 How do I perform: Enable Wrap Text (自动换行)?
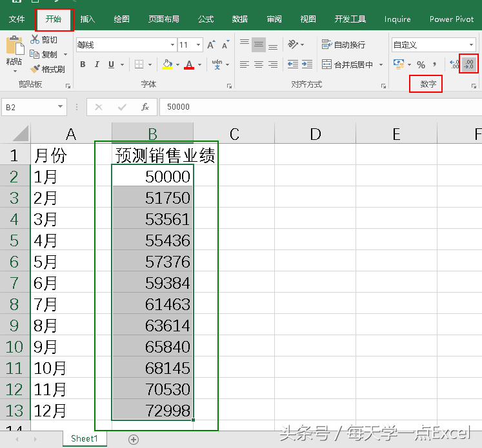coord(343,45)
